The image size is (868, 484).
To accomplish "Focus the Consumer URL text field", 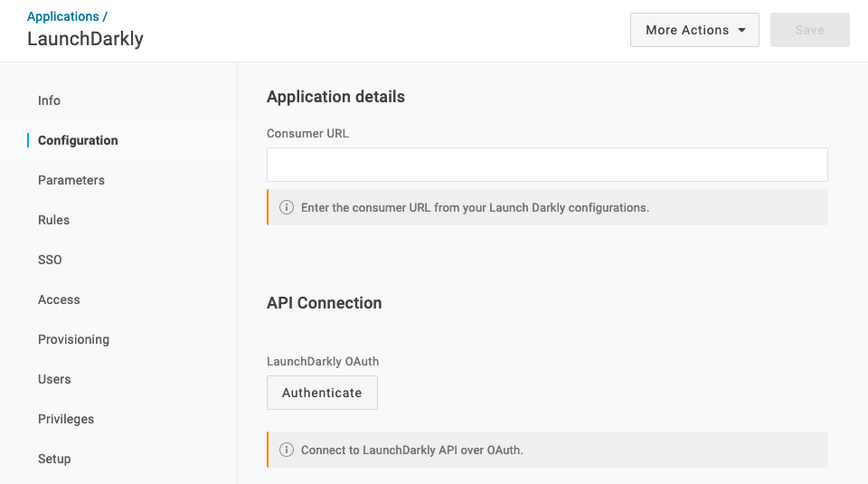I will tap(547, 165).
